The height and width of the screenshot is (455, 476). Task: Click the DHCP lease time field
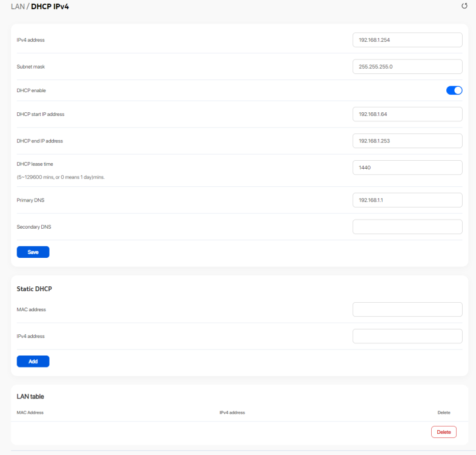[407, 167]
